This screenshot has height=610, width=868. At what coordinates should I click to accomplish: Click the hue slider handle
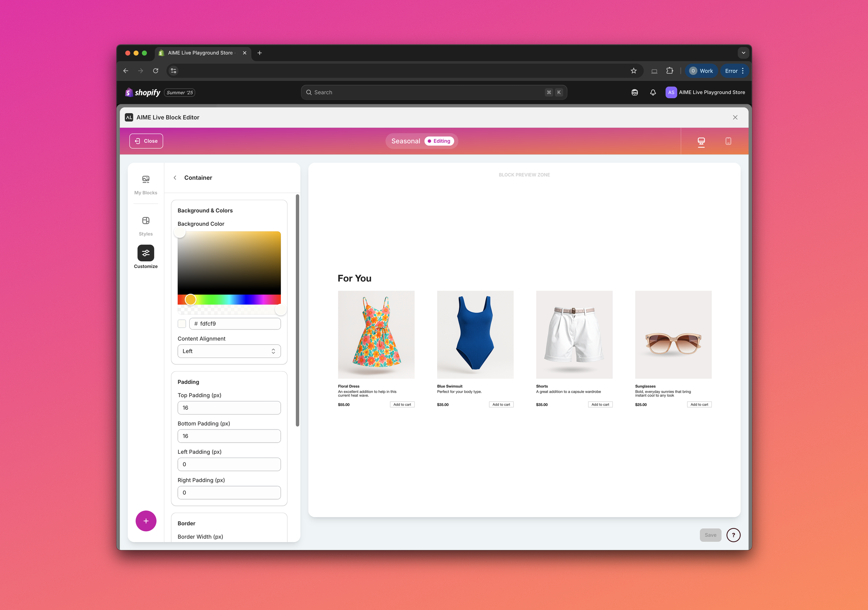[191, 300]
